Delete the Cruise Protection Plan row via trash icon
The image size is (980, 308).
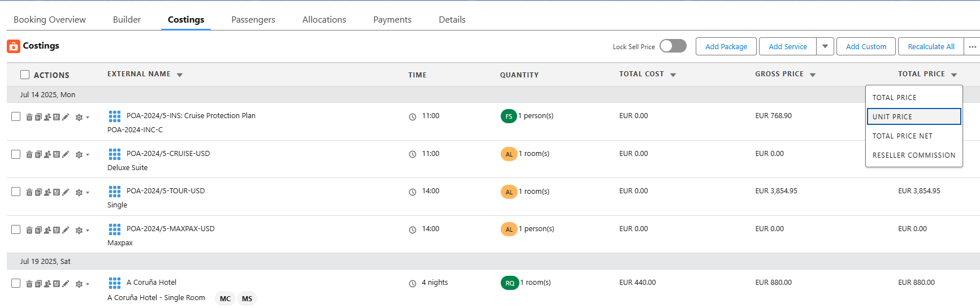point(29,117)
